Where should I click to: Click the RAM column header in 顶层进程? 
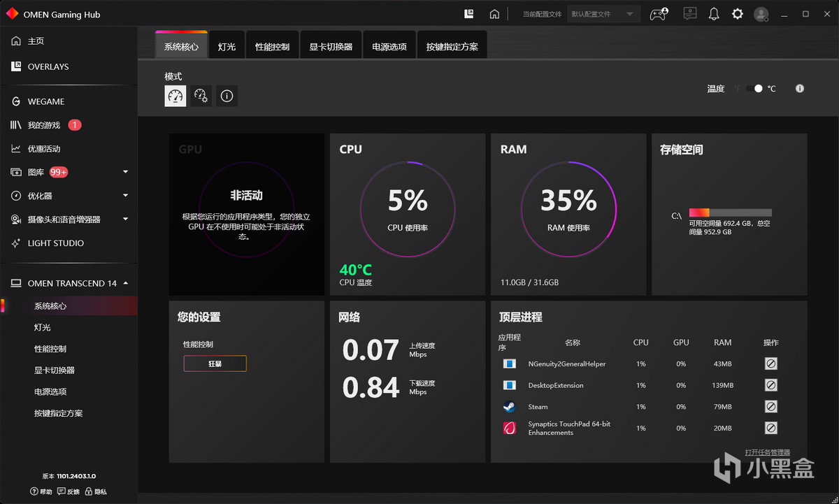pos(723,343)
